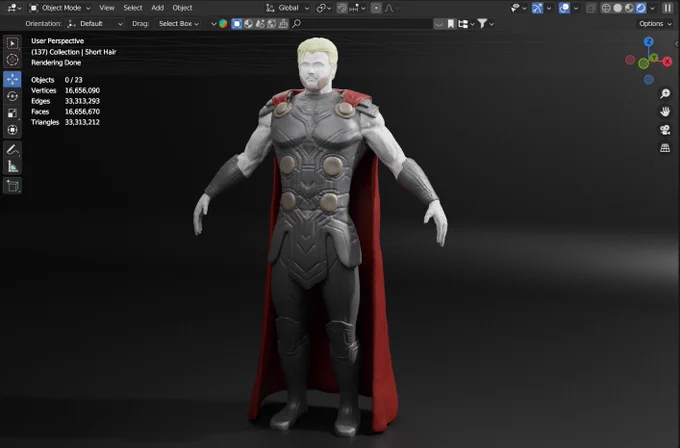Click the multicolor hexagon icon
This screenshot has height=448, width=680.
click(223, 23)
